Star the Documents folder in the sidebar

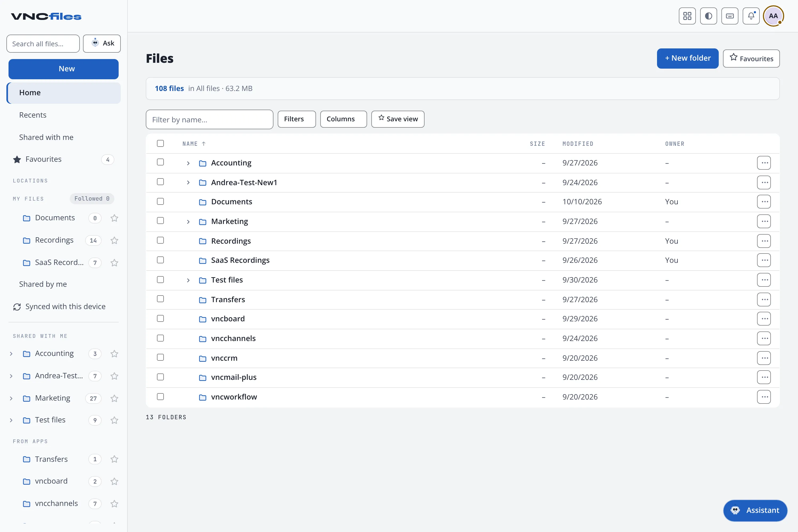click(114, 218)
